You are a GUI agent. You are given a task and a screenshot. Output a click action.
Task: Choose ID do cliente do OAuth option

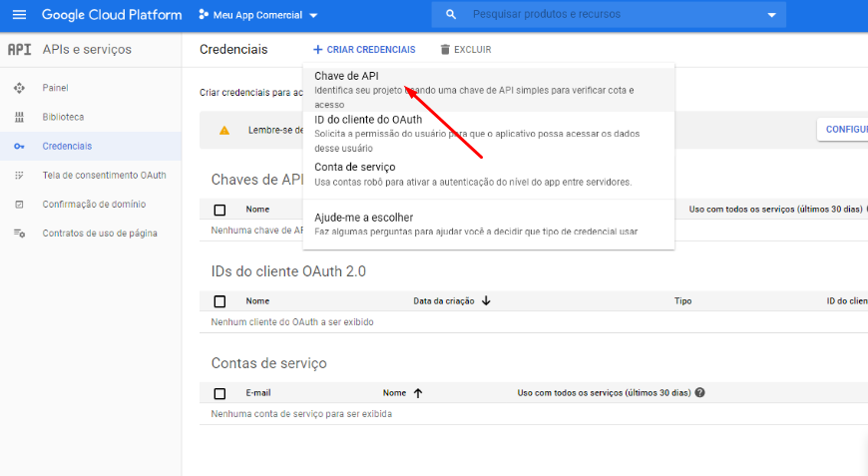click(x=489, y=134)
